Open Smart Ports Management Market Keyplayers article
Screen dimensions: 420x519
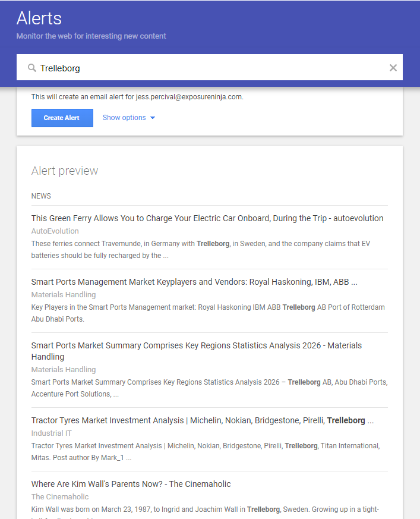click(x=194, y=282)
